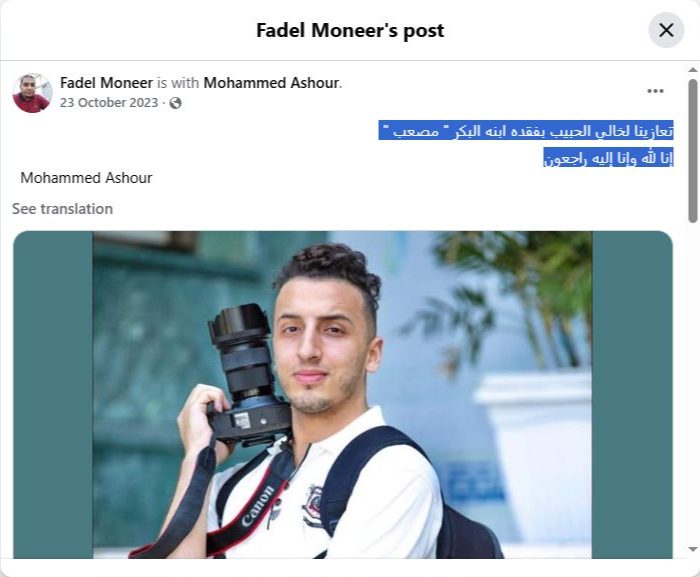Open the photo of man holding camera
Viewport: 700px width, 577px height.
tap(342, 395)
